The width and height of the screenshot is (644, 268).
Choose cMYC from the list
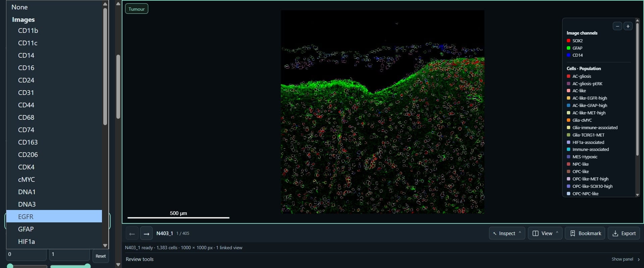click(x=54, y=179)
